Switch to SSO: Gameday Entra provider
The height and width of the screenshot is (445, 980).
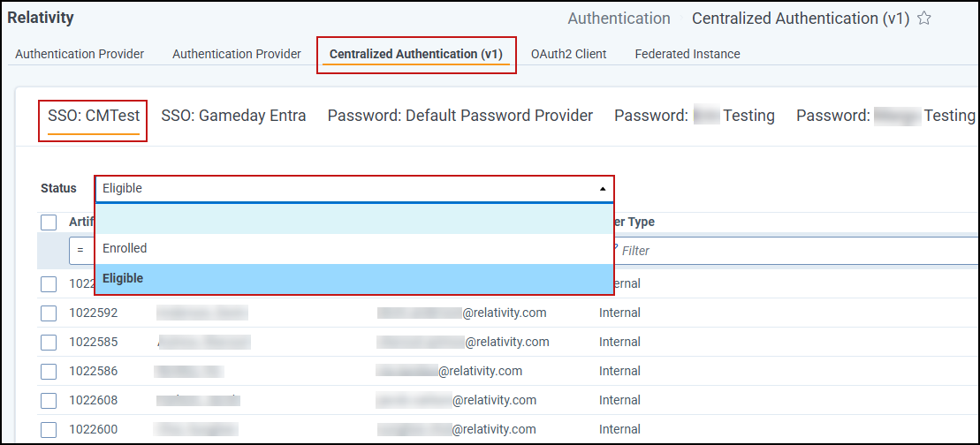[x=234, y=116]
